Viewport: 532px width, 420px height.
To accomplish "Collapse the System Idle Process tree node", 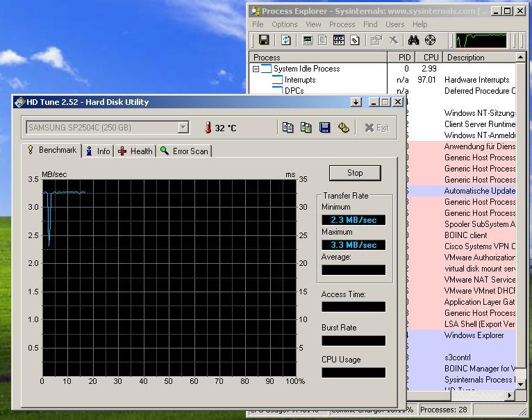I will (x=256, y=69).
